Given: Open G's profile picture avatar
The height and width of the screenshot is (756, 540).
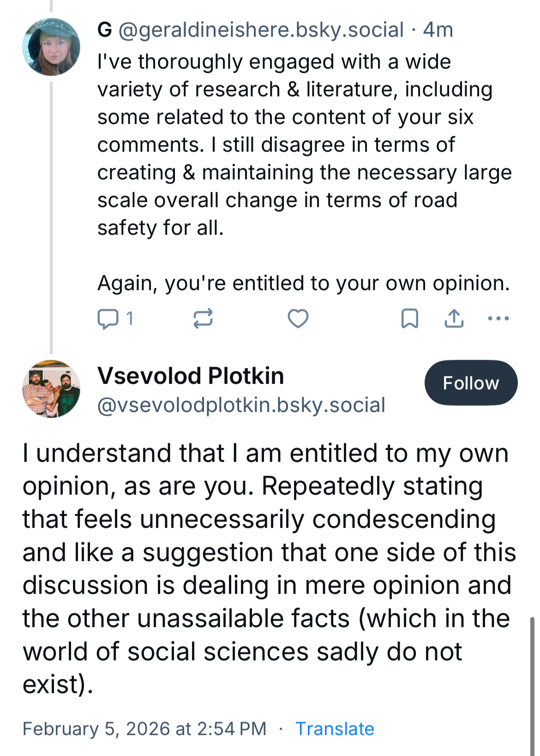Looking at the screenshot, I should pyautogui.click(x=51, y=47).
